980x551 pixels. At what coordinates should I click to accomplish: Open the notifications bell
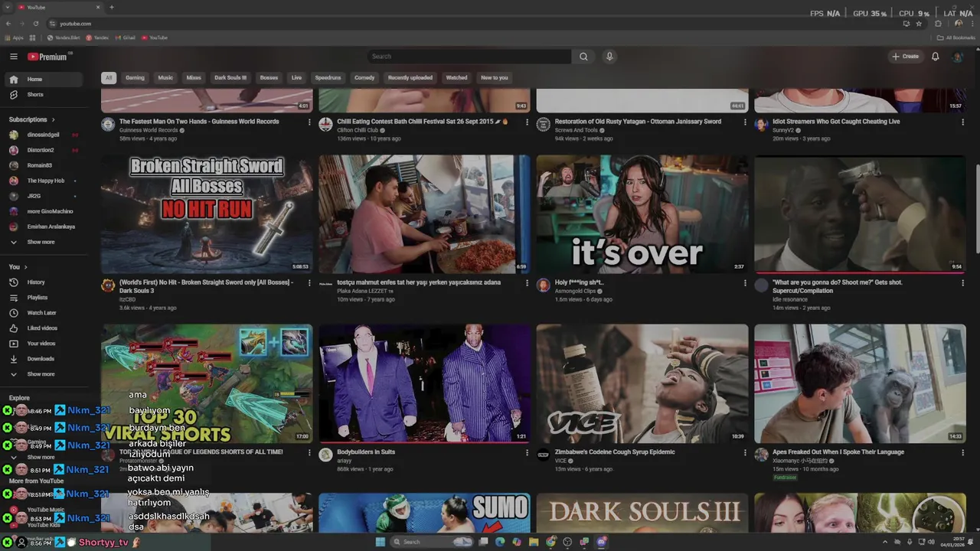(935, 57)
